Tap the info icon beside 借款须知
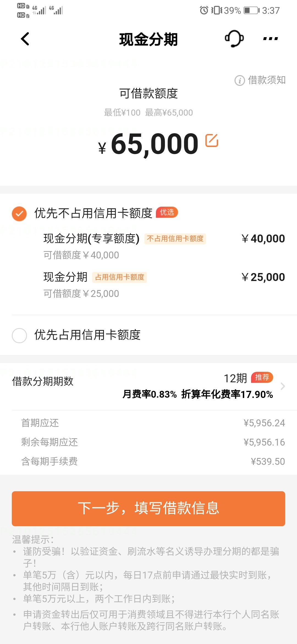 coord(240,80)
